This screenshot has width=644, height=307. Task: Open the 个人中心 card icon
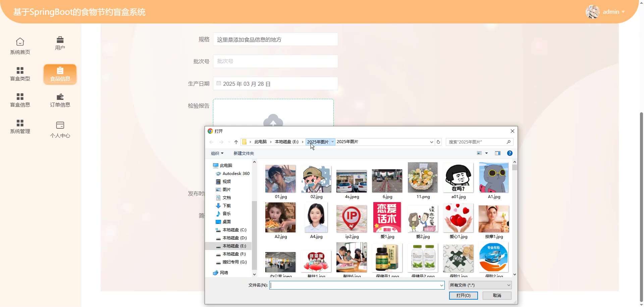(x=60, y=125)
